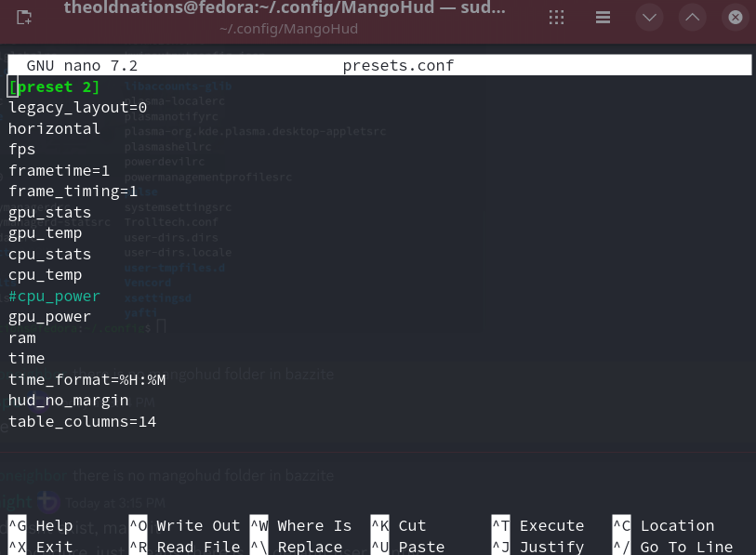Place cursor on horizontal line
Screen dimensions: 756x555
tap(54, 128)
